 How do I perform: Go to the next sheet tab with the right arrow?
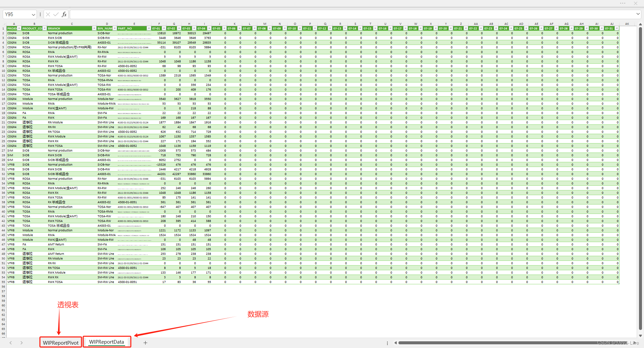pos(21,343)
